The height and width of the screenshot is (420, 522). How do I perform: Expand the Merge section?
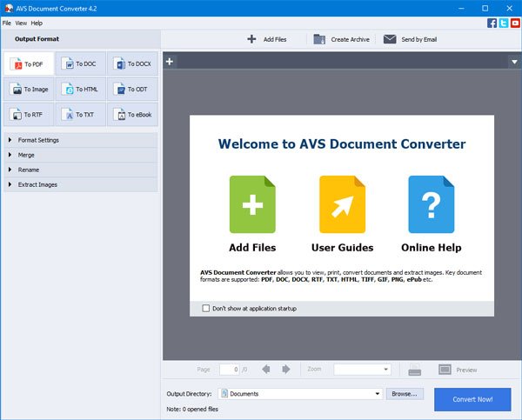point(28,155)
